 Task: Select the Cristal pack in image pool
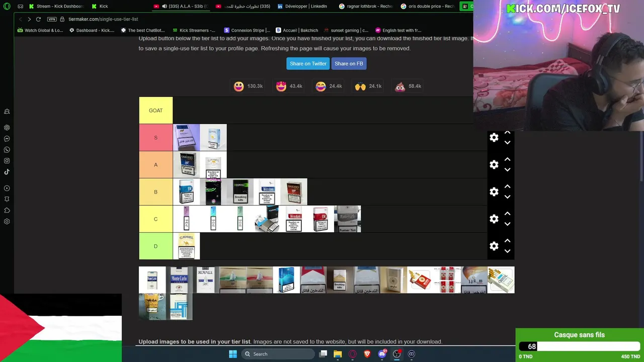(x=501, y=280)
